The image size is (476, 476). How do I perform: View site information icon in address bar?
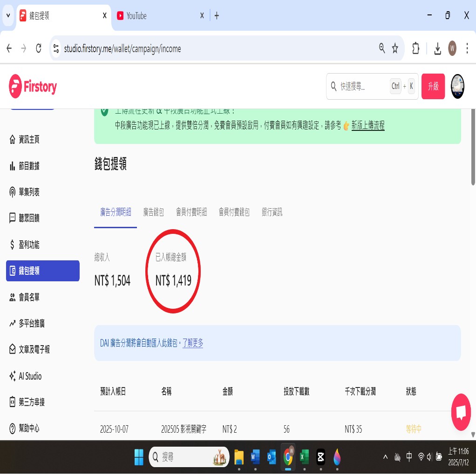[56, 48]
